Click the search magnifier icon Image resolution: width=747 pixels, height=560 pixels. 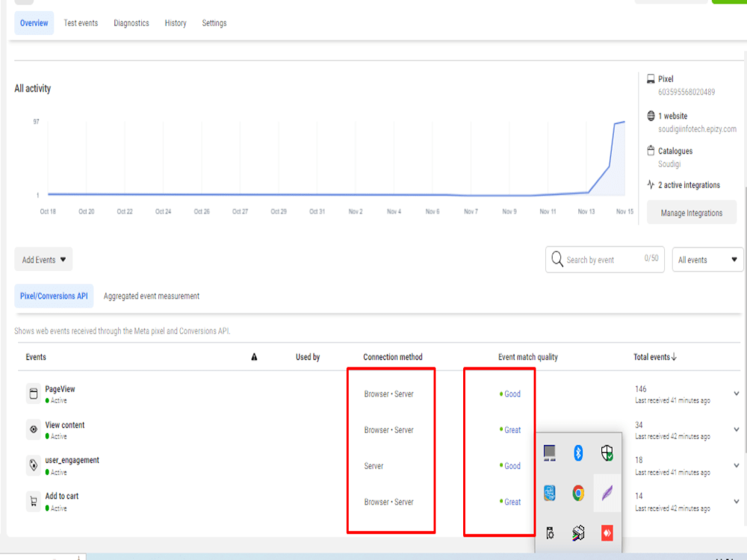point(557,259)
